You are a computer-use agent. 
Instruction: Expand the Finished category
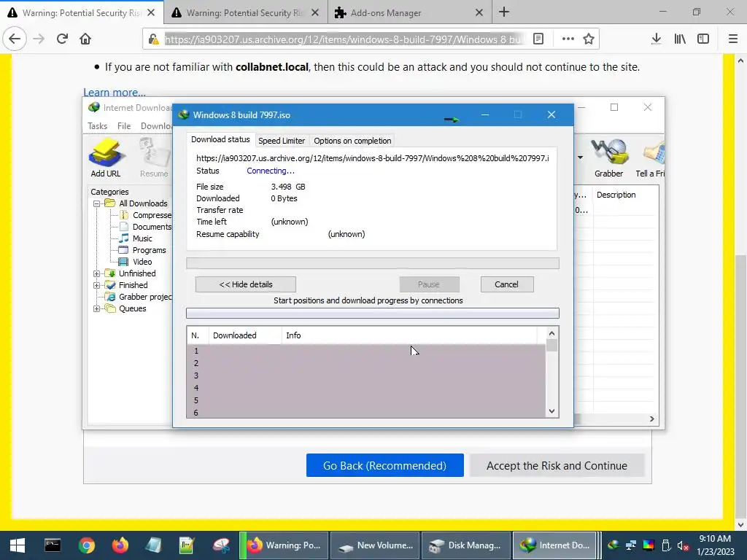pos(97,285)
